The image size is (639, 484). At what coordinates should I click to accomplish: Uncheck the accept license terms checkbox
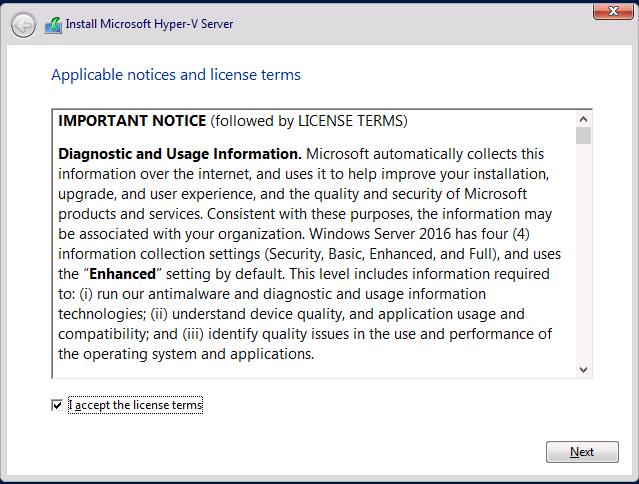click(57, 405)
